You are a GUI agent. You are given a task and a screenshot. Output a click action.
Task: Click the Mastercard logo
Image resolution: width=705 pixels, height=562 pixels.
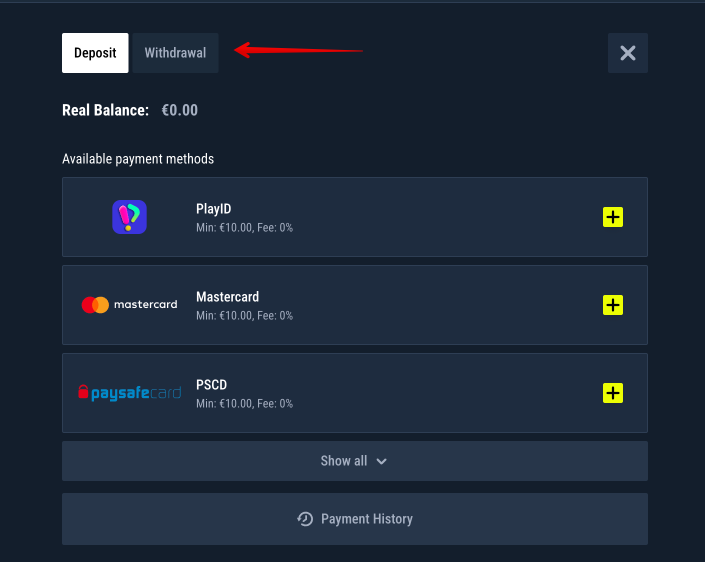130,304
